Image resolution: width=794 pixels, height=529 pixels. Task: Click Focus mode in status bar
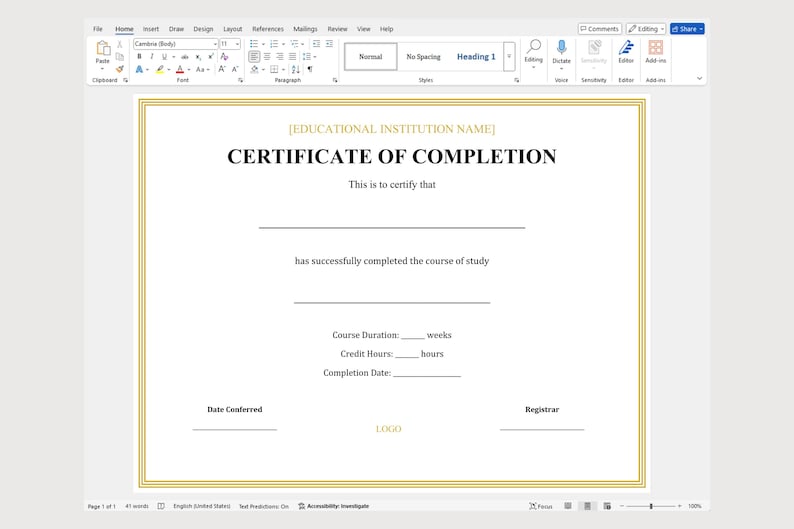[x=541, y=506]
